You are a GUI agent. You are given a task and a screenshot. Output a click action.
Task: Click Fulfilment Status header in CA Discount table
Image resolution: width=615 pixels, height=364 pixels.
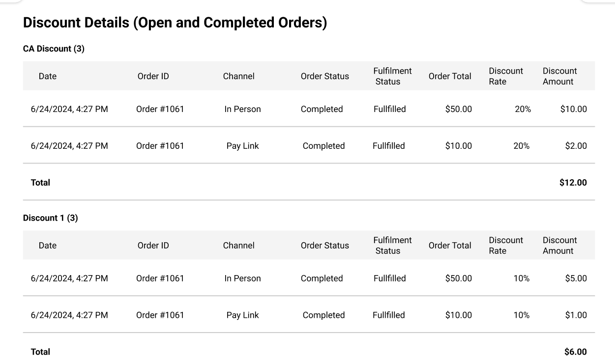pos(392,76)
